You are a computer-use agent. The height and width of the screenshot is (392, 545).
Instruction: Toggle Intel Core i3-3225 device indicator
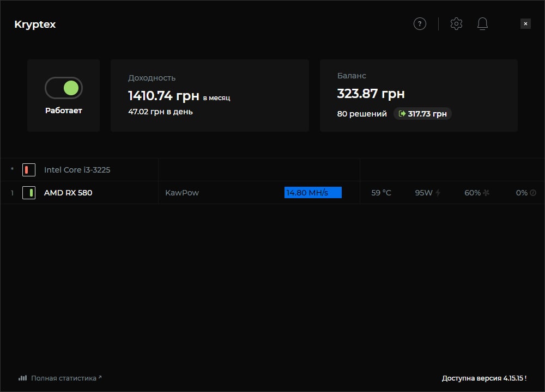tap(29, 170)
